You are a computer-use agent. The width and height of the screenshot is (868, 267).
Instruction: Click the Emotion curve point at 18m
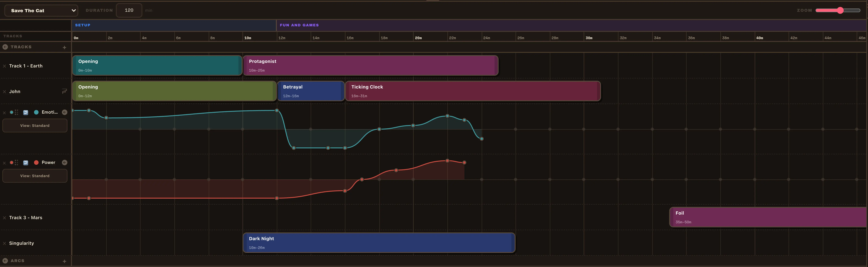tap(379, 129)
